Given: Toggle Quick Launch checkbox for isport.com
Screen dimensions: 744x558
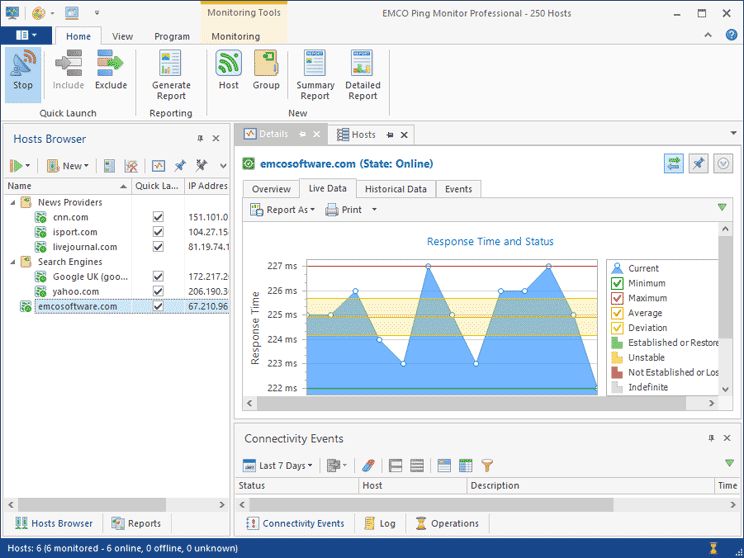Looking at the screenshot, I should [158, 232].
